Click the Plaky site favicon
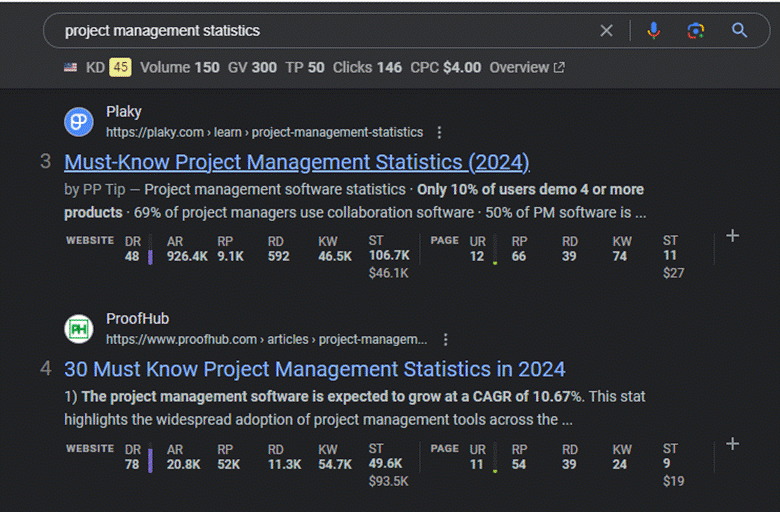 click(79, 122)
